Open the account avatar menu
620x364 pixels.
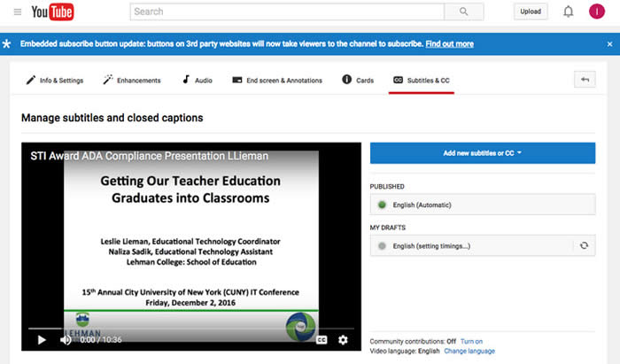point(597,12)
